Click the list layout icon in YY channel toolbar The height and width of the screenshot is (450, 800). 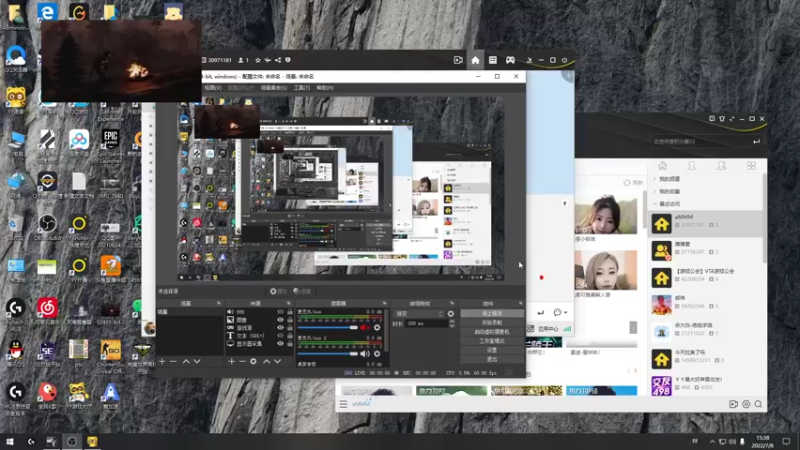pos(492,60)
